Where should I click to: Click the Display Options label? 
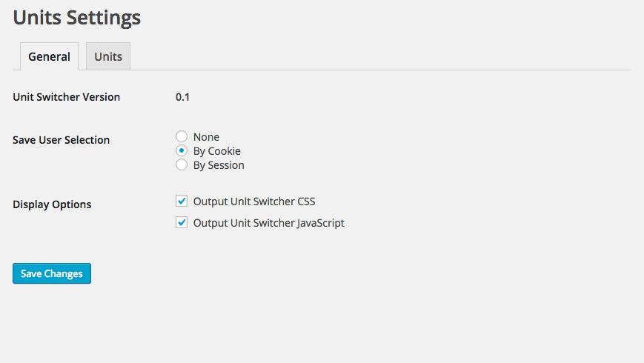52,204
